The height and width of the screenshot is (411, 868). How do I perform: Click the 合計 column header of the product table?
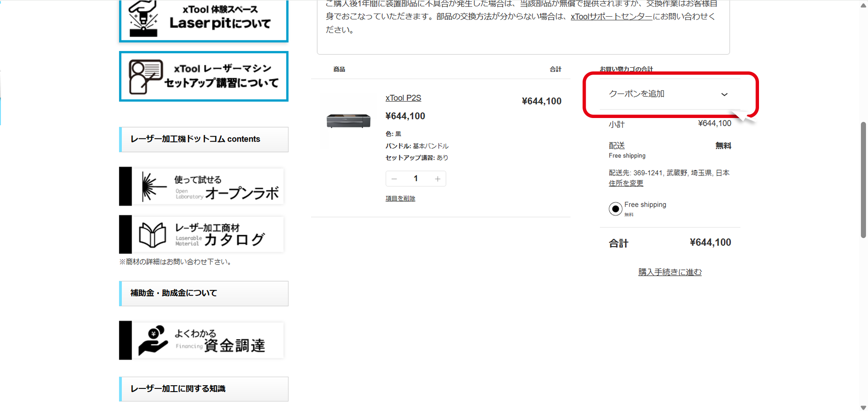click(x=555, y=69)
